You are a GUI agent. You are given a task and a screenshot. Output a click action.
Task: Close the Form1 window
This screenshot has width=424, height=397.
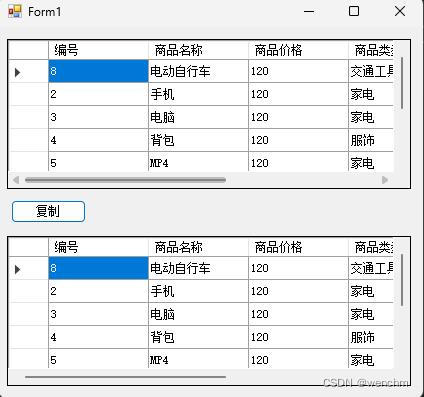click(400, 11)
